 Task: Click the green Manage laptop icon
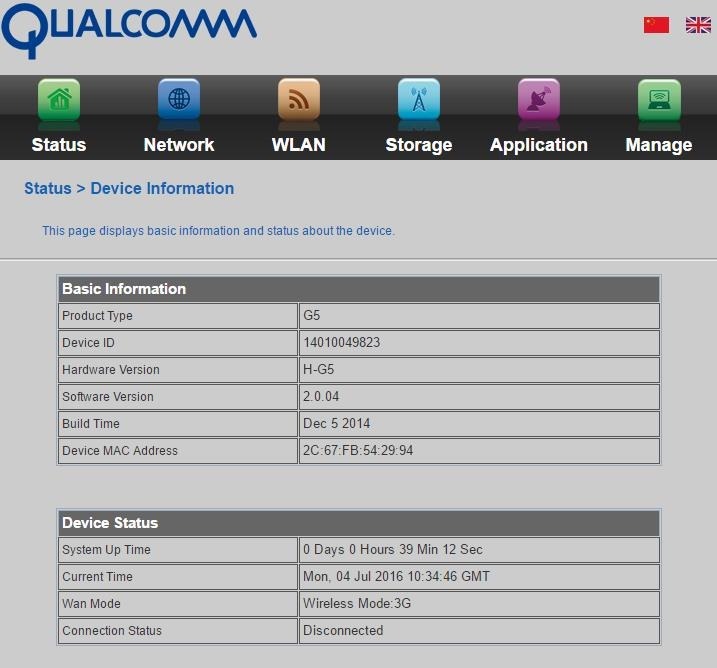pyautogui.click(x=659, y=100)
